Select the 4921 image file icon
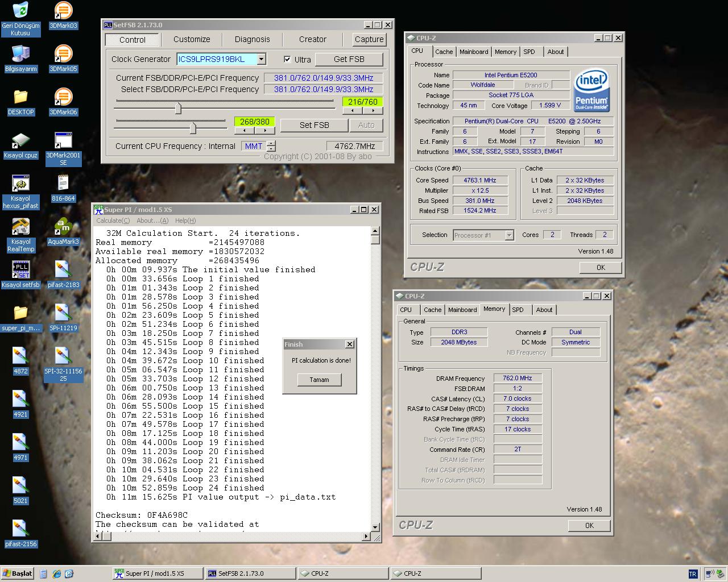 pyautogui.click(x=20, y=405)
